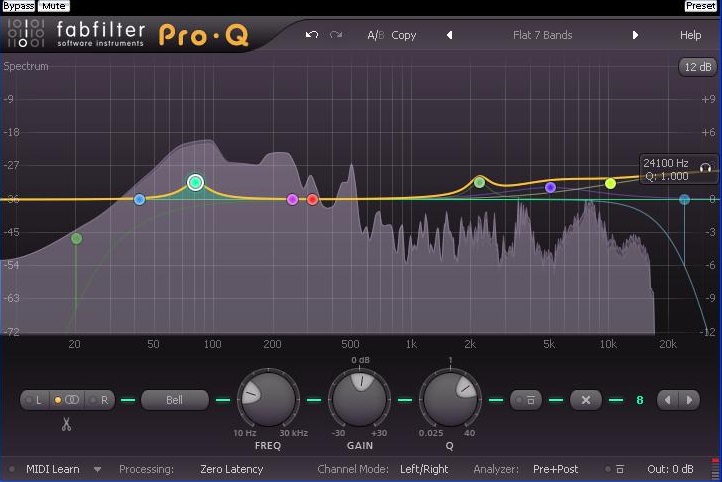Toggle the band bypass button
The width and height of the screenshot is (722, 482).
[x=526, y=400]
